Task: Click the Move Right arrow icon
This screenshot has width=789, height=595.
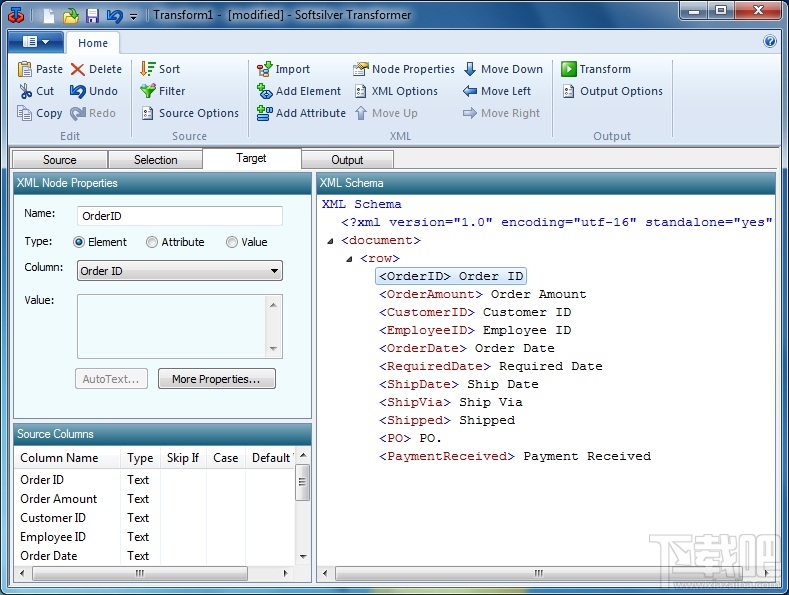Action: tap(469, 113)
